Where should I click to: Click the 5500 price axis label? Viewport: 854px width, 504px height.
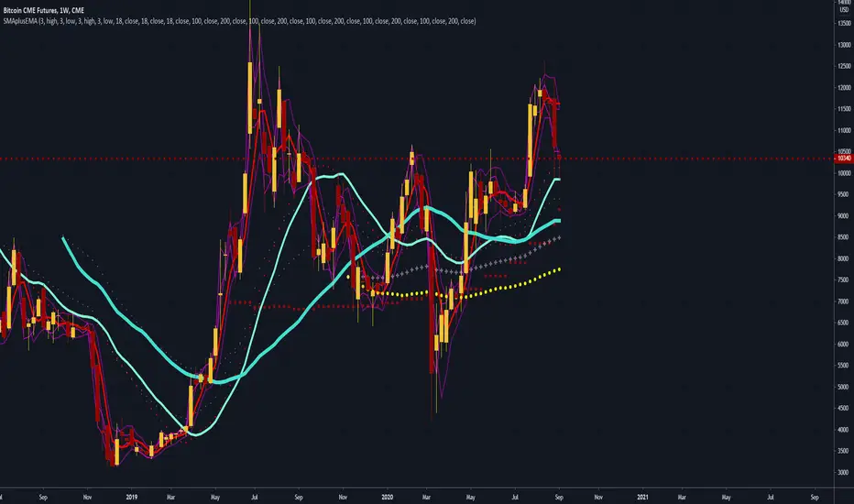(x=844, y=366)
